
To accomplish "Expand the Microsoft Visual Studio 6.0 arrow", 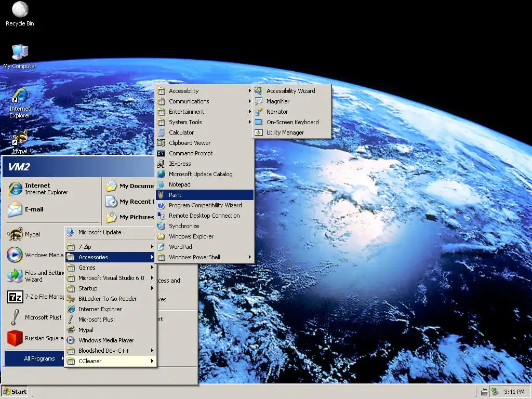I will [x=152, y=278].
